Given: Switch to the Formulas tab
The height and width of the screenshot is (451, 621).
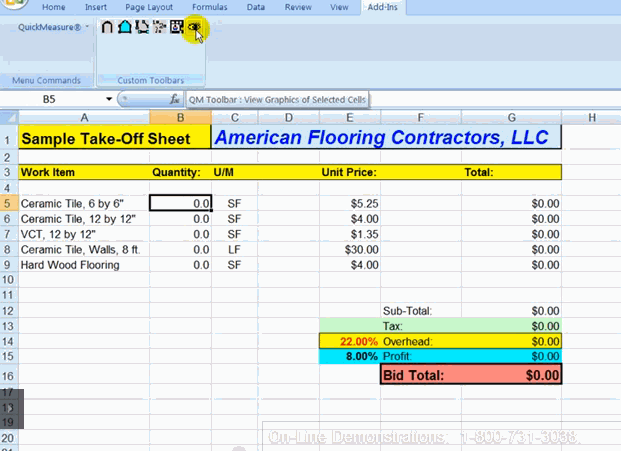Looking at the screenshot, I should click(x=210, y=7).
